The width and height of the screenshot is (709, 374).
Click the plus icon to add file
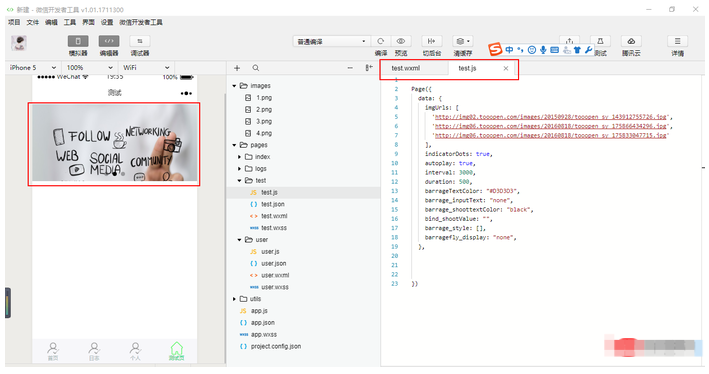pos(236,68)
